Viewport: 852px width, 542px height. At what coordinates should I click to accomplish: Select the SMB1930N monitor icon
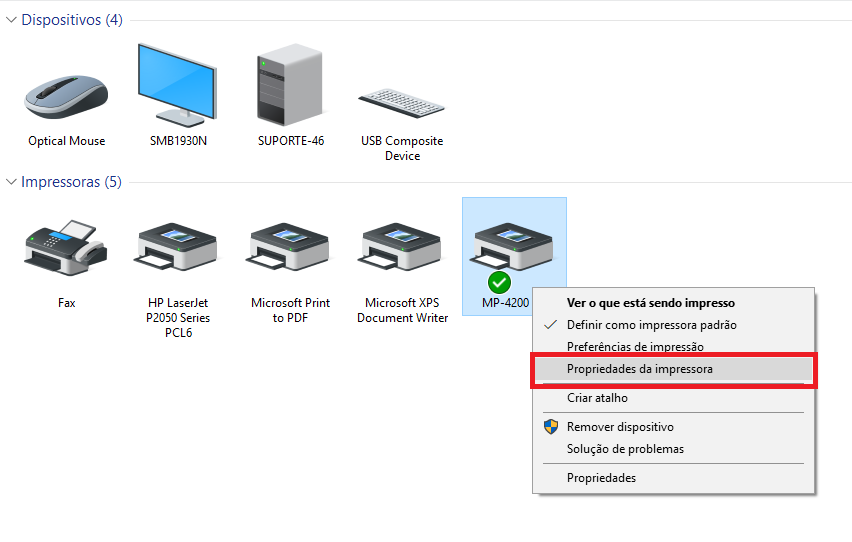tap(178, 85)
